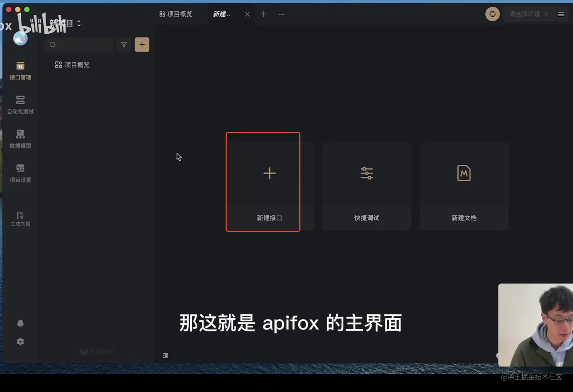Click the user avatar icon
The height and width of the screenshot is (392, 573).
pos(20,38)
